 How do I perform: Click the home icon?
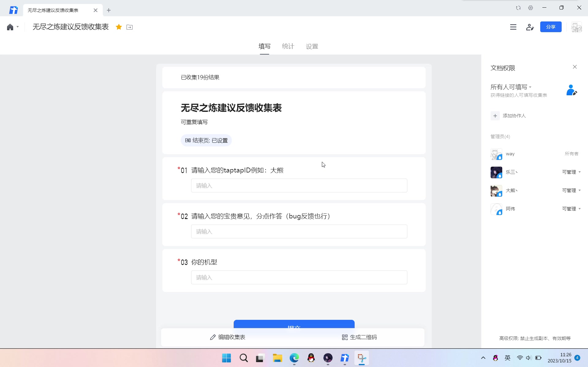point(10,27)
